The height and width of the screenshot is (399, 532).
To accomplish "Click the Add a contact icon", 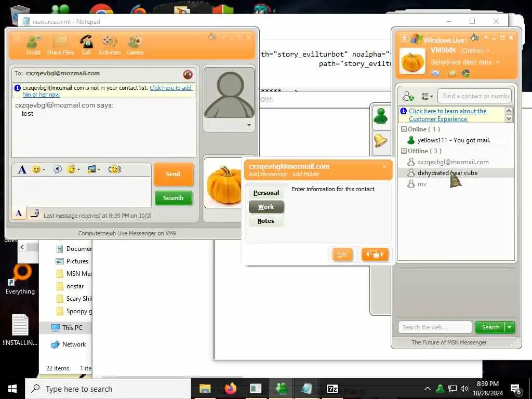I will [x=408, y=96].
